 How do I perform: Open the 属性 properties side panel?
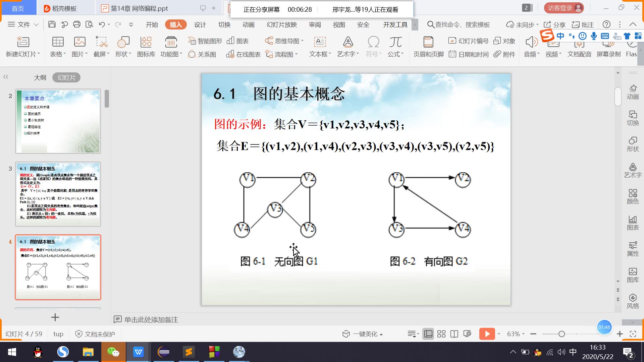[x=633, y=249]
